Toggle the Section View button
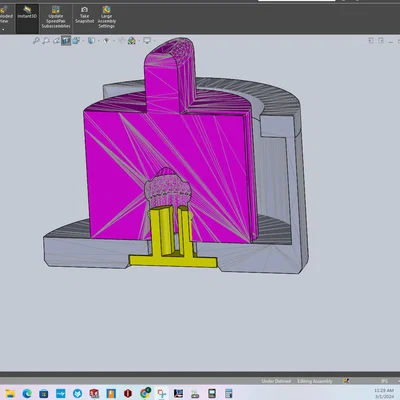 pyautogui.click(x=66, y=41)
